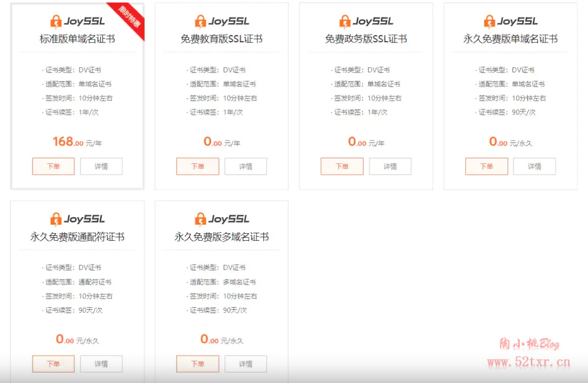Select title 免费政务版SSL证书
This screenshot has width=588, height=383.
[366, 39]
